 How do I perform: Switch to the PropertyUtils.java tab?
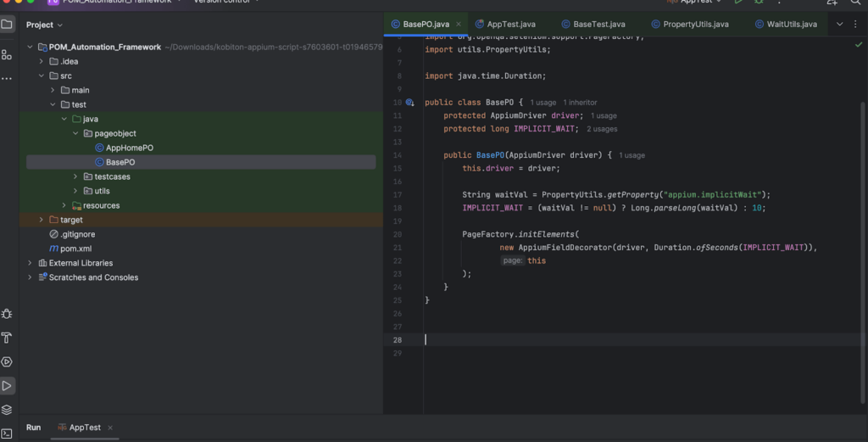[x=695, y=25]
